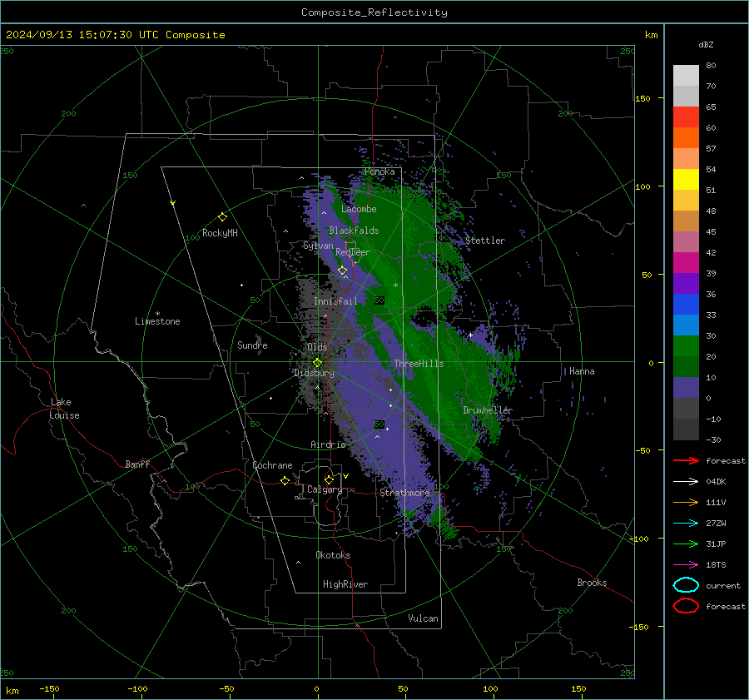Click the Limestone label

point(157,321)
